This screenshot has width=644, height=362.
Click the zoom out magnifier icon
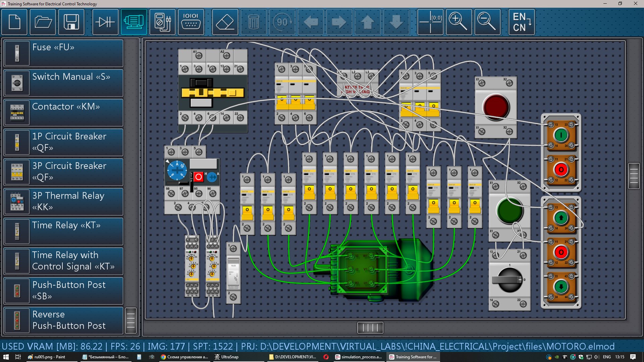pos(487,22)
